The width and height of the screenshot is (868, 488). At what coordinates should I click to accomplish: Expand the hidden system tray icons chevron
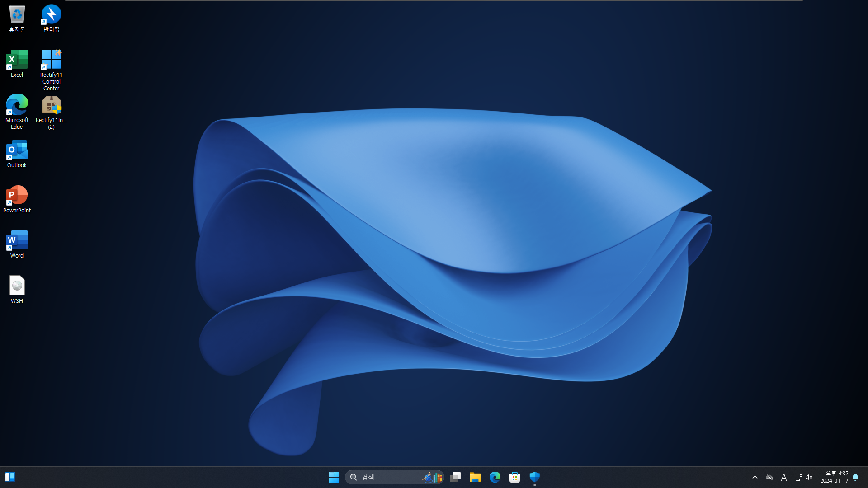(x=755, y=477)
